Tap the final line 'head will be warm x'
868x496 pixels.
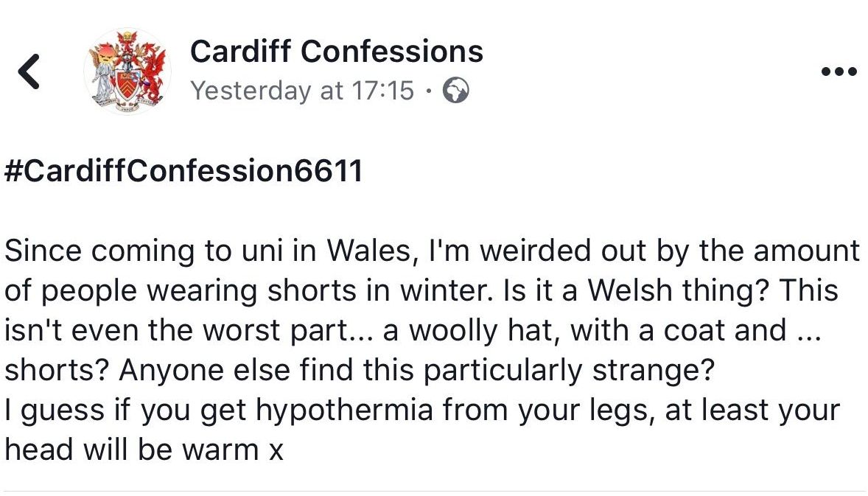[144, 450]
